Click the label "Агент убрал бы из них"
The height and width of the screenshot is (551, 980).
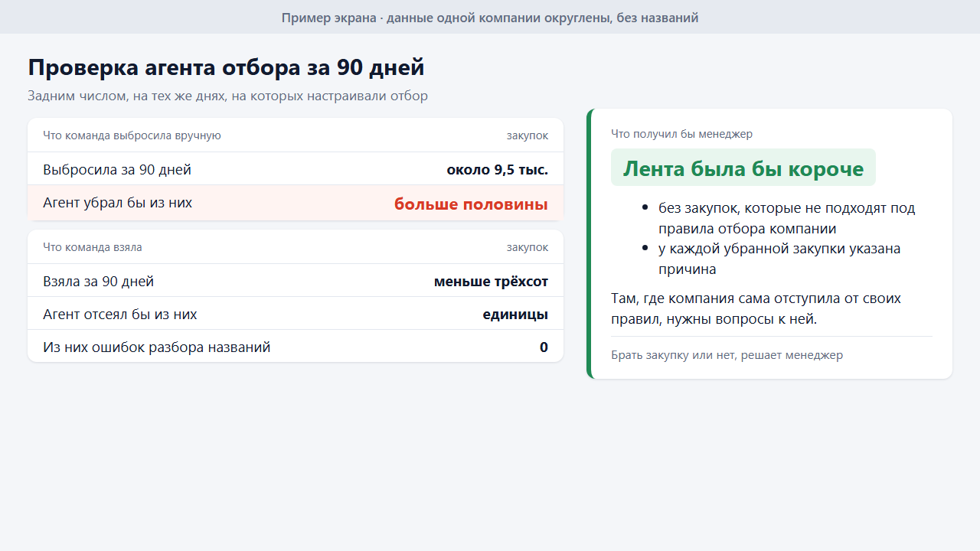[x=117, y=203]
